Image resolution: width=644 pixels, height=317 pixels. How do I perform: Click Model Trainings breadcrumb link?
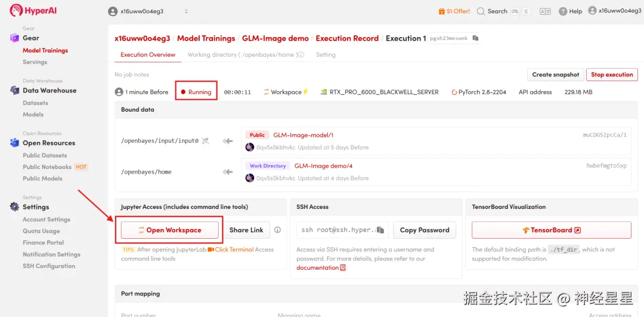point(206,38)
